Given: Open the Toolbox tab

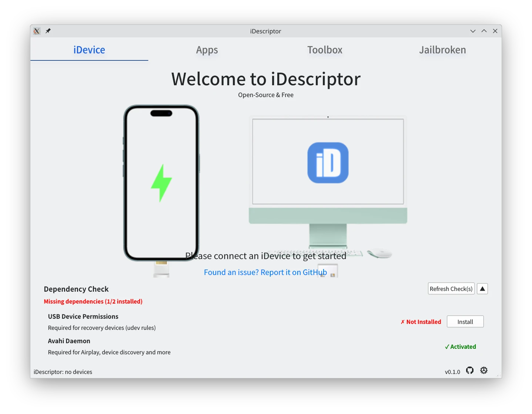Looking at the screenshot, I should point(325,50).
